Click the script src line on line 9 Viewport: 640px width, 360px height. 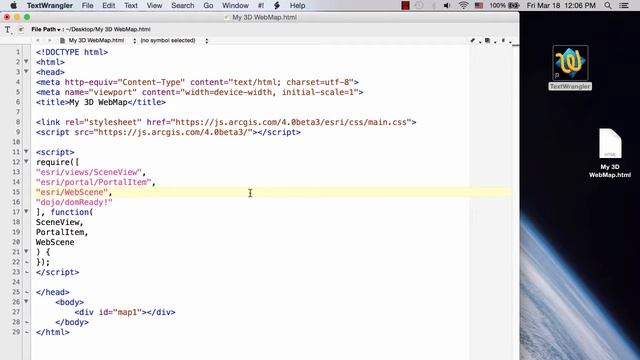tap(168, 132)
